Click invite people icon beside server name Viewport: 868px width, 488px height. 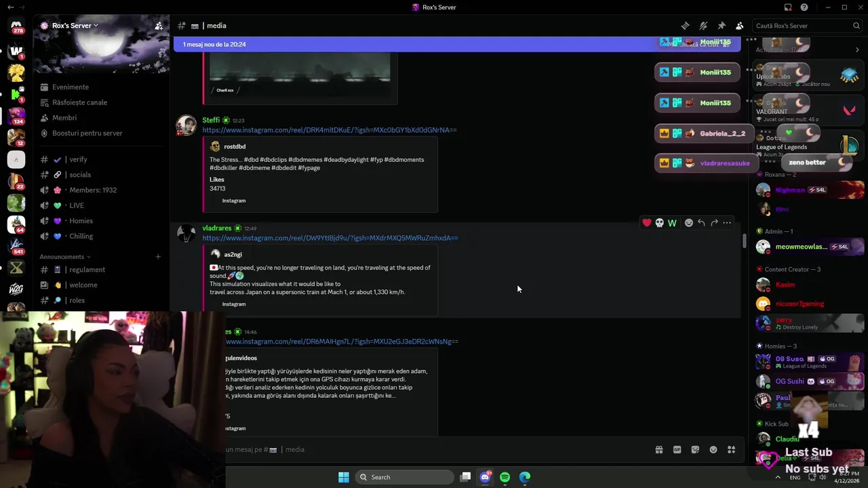click(158, 26)
